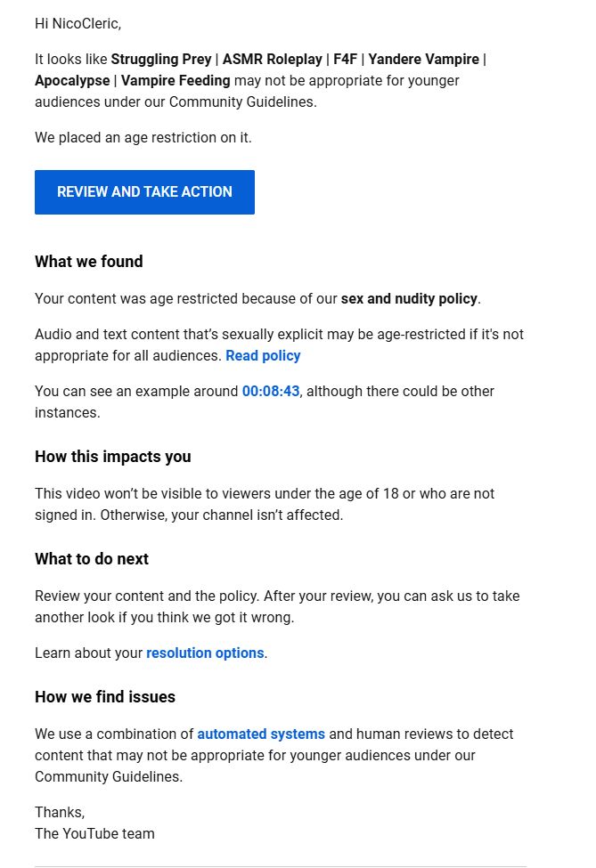Click the 'We use a combination of' paragraph text
Screen dimensions: 596x868
pos(114,734)
